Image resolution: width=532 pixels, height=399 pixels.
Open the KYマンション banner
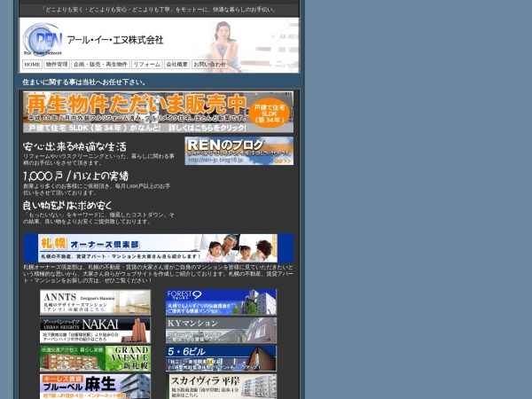(x=221, y=330)
